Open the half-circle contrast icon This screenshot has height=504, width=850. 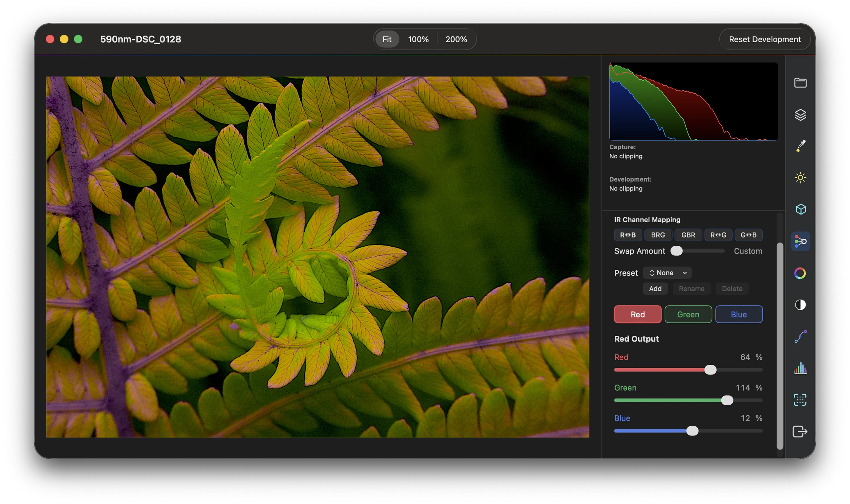(800, 305)
